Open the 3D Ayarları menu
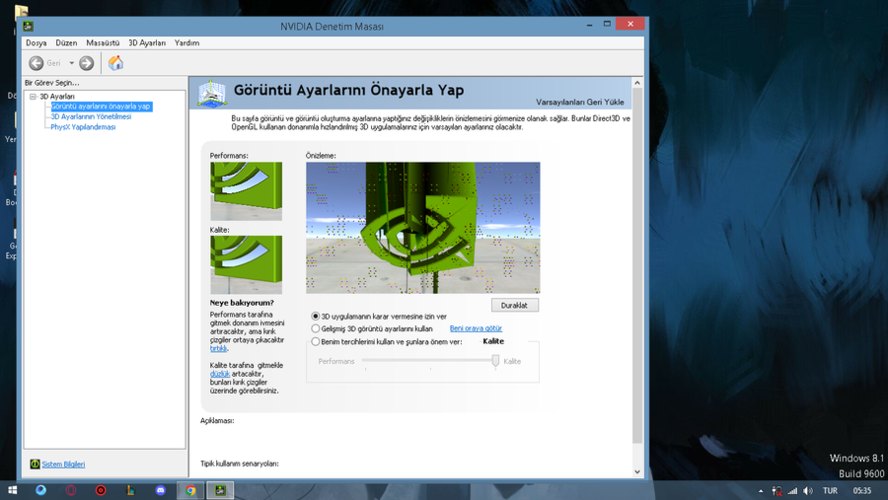The image size is (888, 500). [147, 42]
